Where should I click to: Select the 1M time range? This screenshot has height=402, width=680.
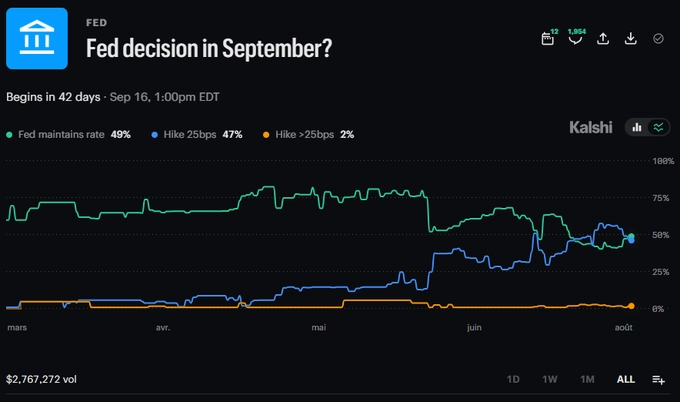click(x=587, y=379)
